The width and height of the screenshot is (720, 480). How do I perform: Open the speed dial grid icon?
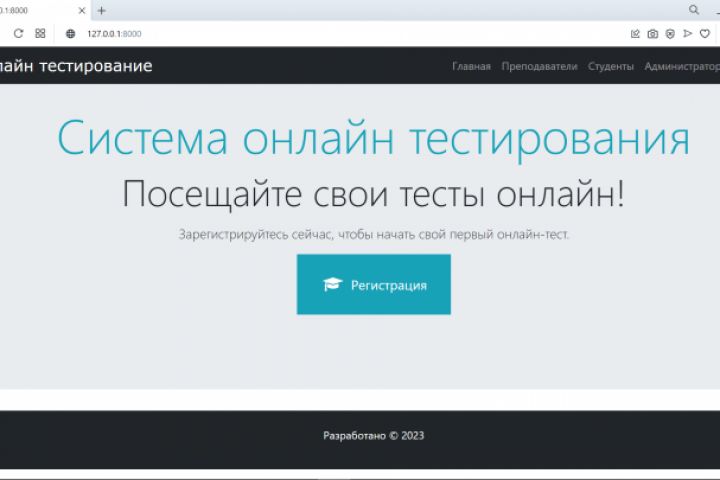pos(40,34)
